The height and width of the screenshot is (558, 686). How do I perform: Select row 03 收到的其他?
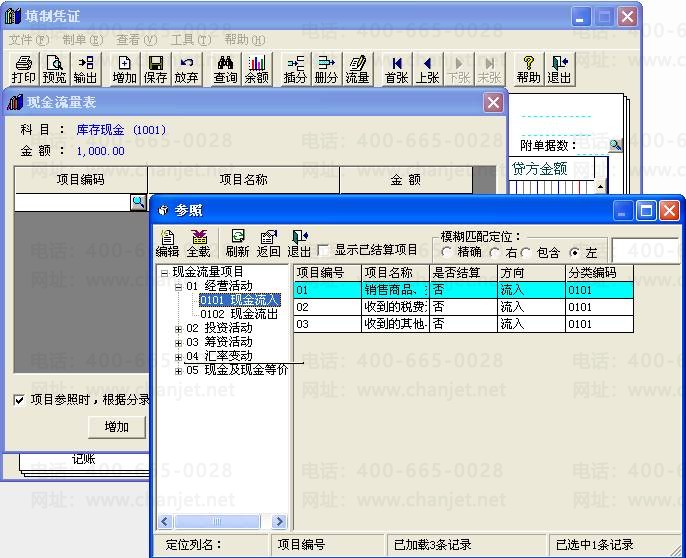[x=463, y=324]
